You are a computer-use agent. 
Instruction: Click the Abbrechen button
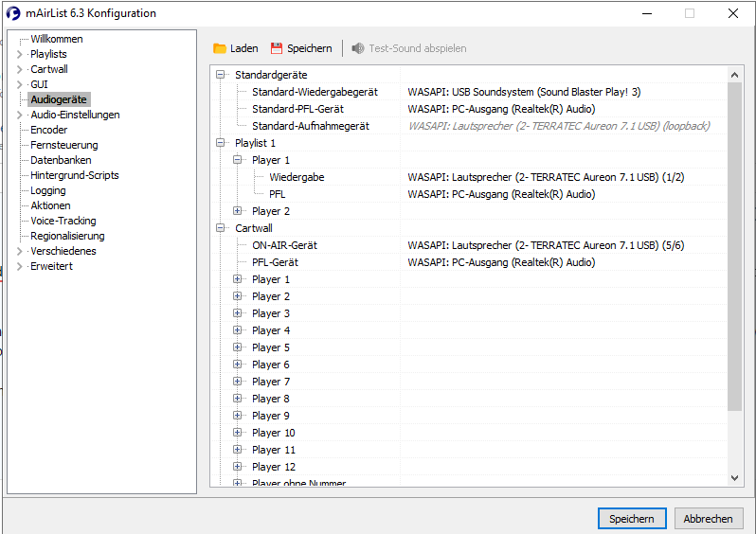click(708, 519)
